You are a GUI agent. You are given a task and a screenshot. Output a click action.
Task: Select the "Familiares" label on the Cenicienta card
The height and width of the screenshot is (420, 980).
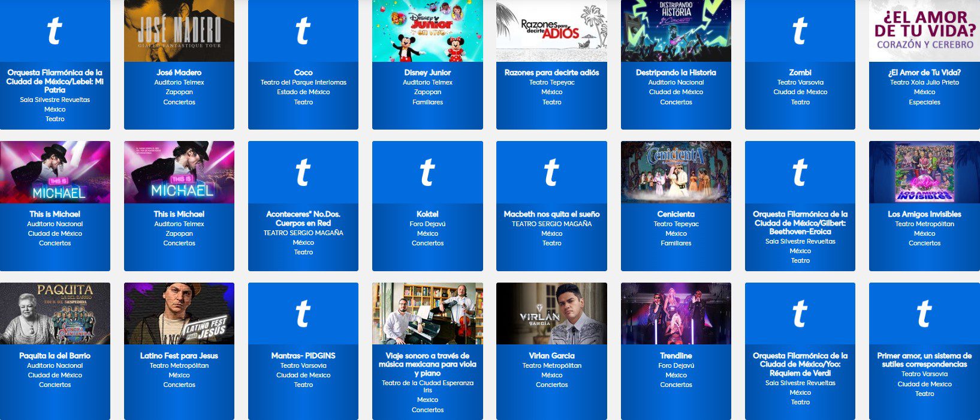tap(676, 244)
